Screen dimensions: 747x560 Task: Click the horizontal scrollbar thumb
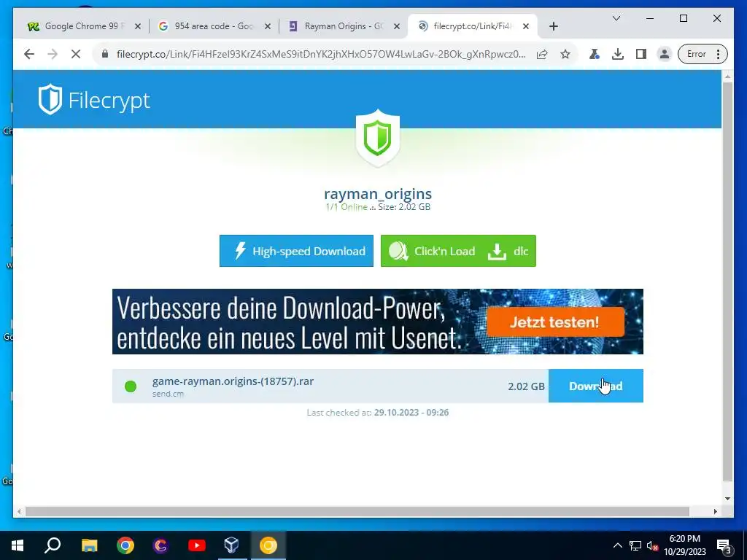pos(357,511)
